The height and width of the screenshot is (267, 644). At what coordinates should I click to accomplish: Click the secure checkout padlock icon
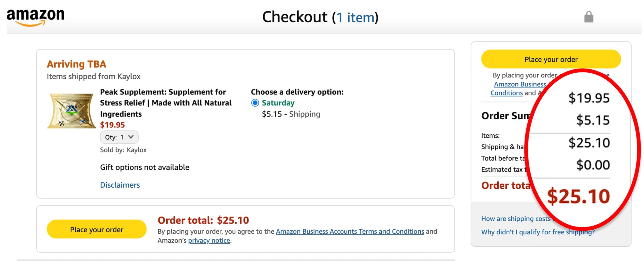(589, 17)
